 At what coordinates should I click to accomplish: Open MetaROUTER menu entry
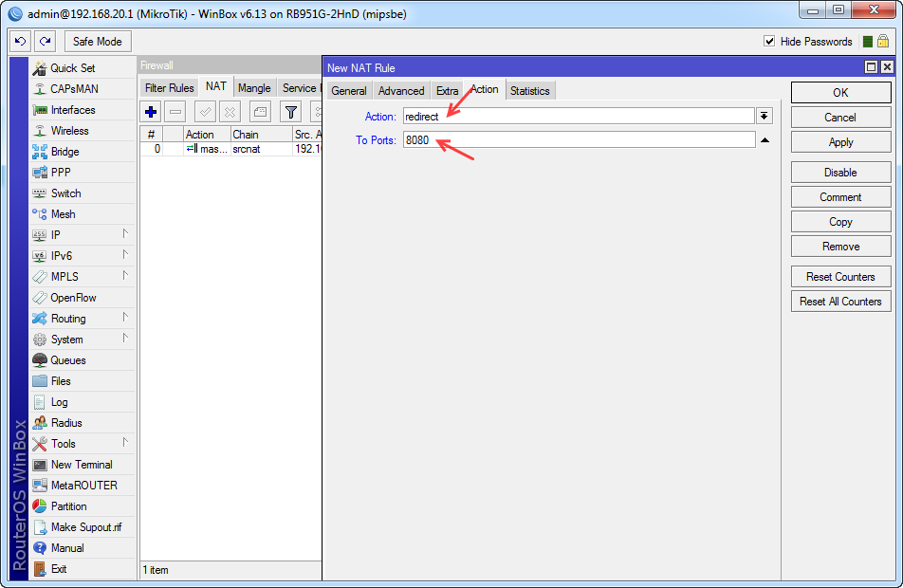pyautogui.click(x=83, y=486)
